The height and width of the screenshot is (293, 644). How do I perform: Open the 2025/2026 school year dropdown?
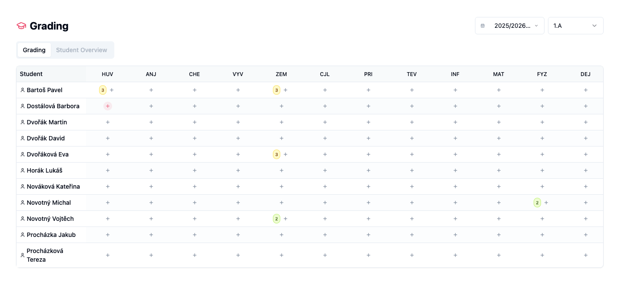click(x=510, y=26)
